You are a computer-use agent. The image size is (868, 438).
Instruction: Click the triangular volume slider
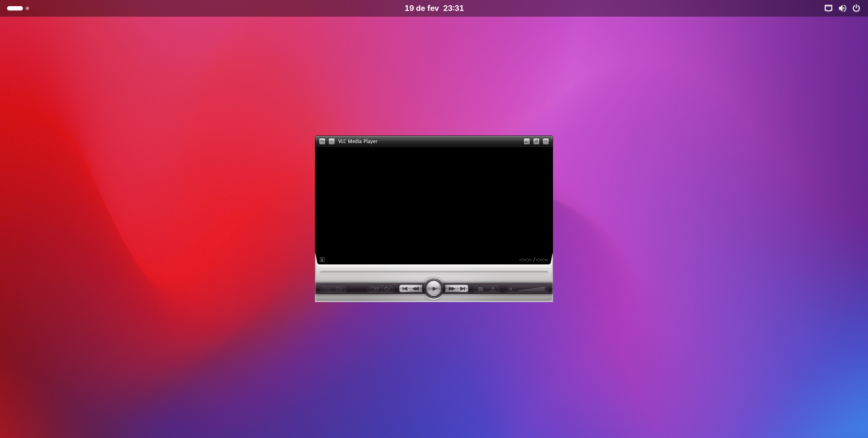(532, 289)
